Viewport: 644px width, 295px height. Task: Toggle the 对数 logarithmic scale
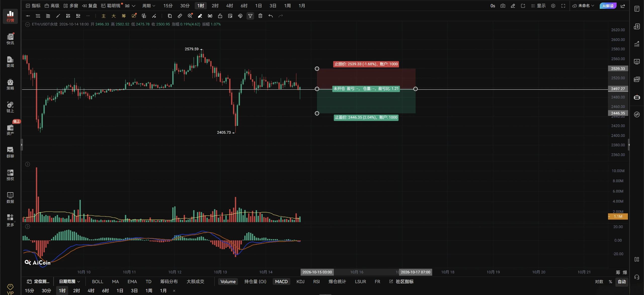pyautogui.click(x=599, y=282)
